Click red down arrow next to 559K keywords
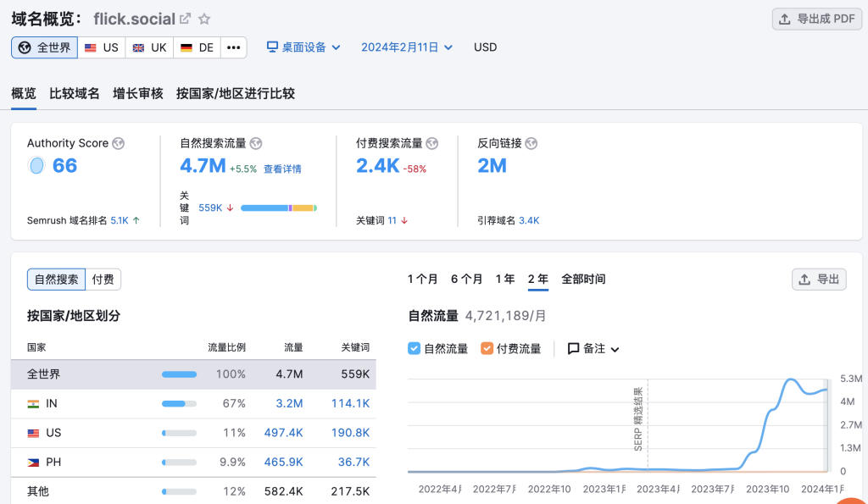Image resolution: width=868 pixels, height=504 pixels. point(231,208)
